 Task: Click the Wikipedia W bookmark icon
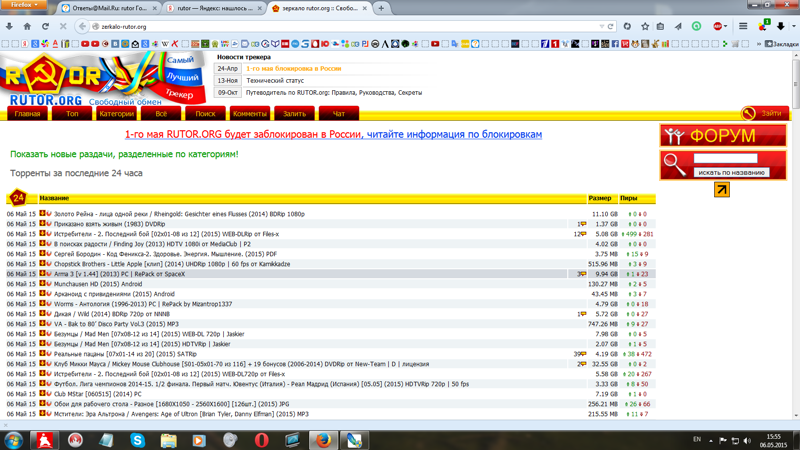pyautogui.click(x=165, y=44)
